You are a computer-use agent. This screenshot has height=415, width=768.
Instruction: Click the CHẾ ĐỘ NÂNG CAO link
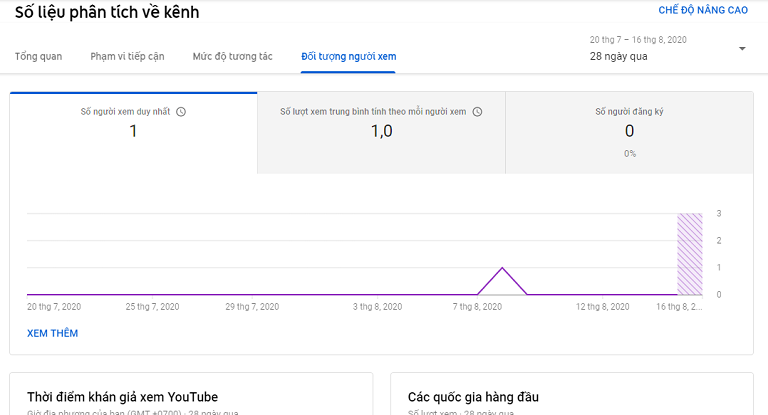pyautogui.click(x=703, y=10)
